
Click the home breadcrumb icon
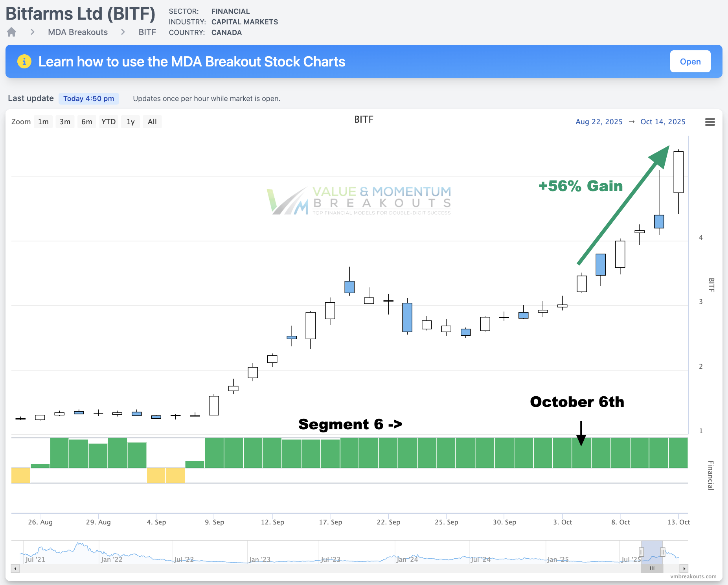pos(11,32)
